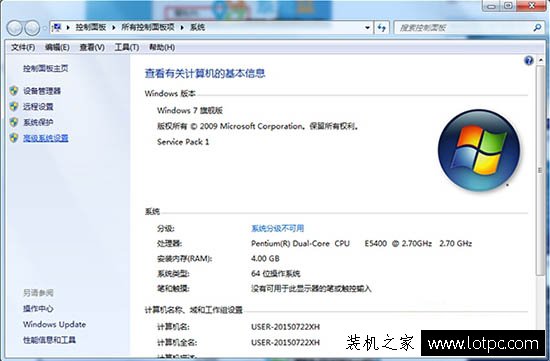Click the vertical scrollbar thumb
550x361 pixels.
tap(540, 170)
